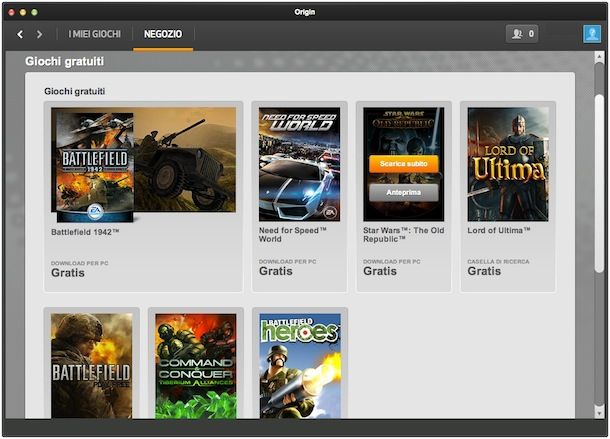Screen dimensions: 610x439
Task: Switch to I MIEI GIOCHI tab
Action: coord(95,34)
